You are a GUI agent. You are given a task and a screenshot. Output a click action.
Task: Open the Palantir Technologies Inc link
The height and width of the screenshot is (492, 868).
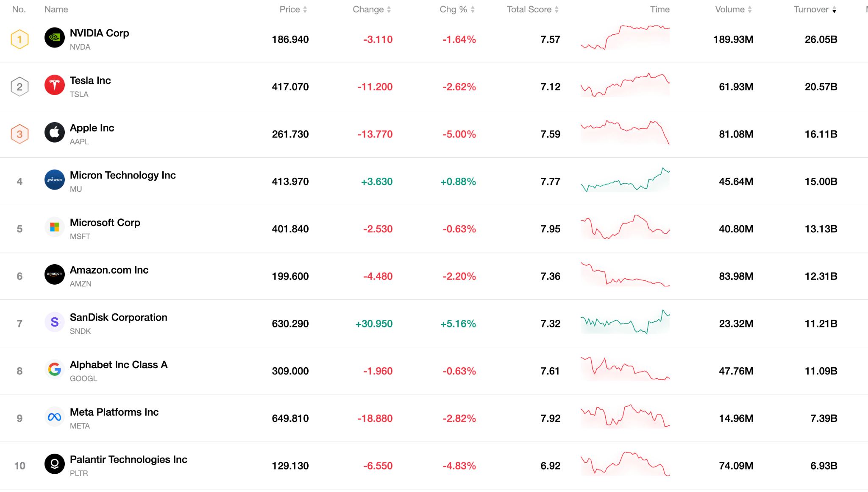pyautogui.click(x=128, y=459)
